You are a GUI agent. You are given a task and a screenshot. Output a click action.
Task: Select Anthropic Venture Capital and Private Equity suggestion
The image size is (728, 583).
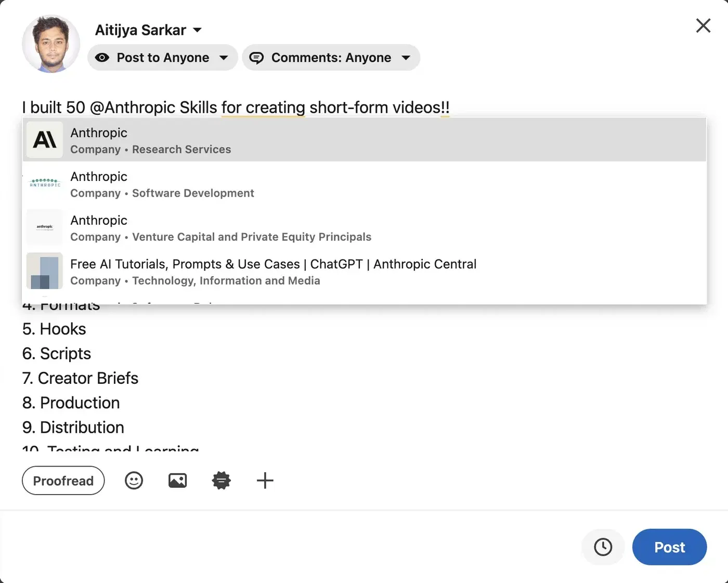pyautogui.click(x=364, y=228)
